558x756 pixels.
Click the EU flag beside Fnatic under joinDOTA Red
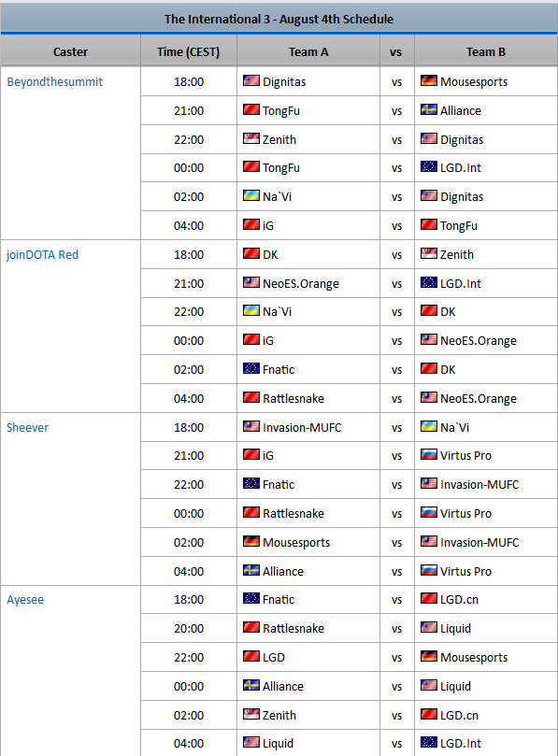(x=251, y=368)
